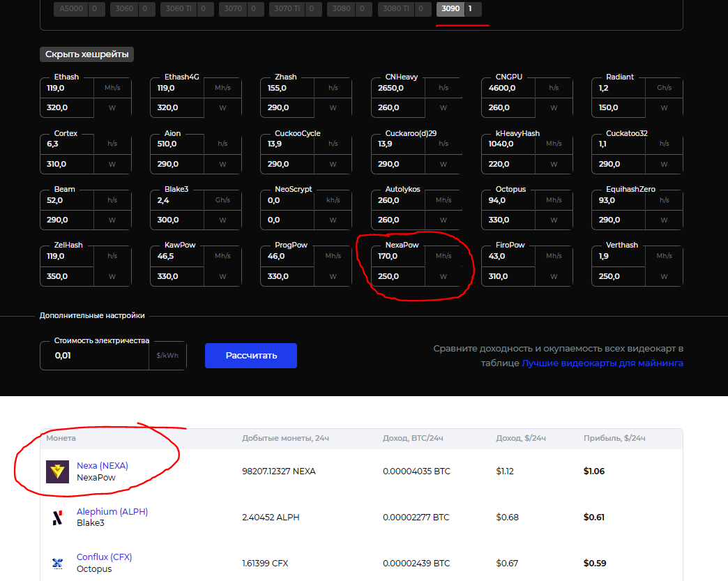Edit NexaPow hashrate field 170,0
This screenshot has height=581, width=728.
click(398, 256)
